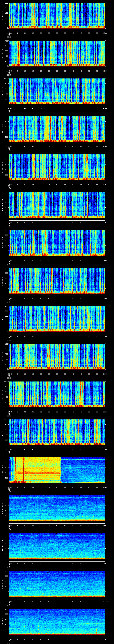Select the 22:55:00 start time label
Viewport: 114px width, 644px height.
pos(9,450)
